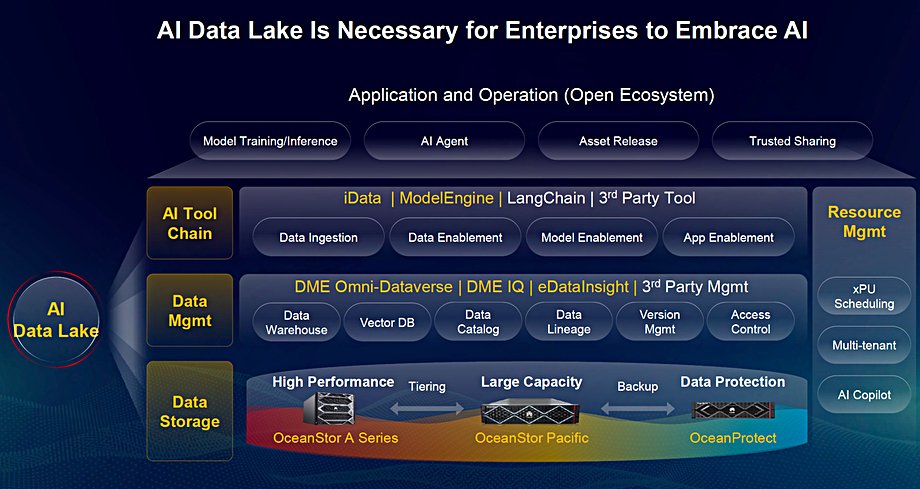The height and width of the screenshot is (489, 920).
Task: Click the iData label
Action: coord(363,198)
